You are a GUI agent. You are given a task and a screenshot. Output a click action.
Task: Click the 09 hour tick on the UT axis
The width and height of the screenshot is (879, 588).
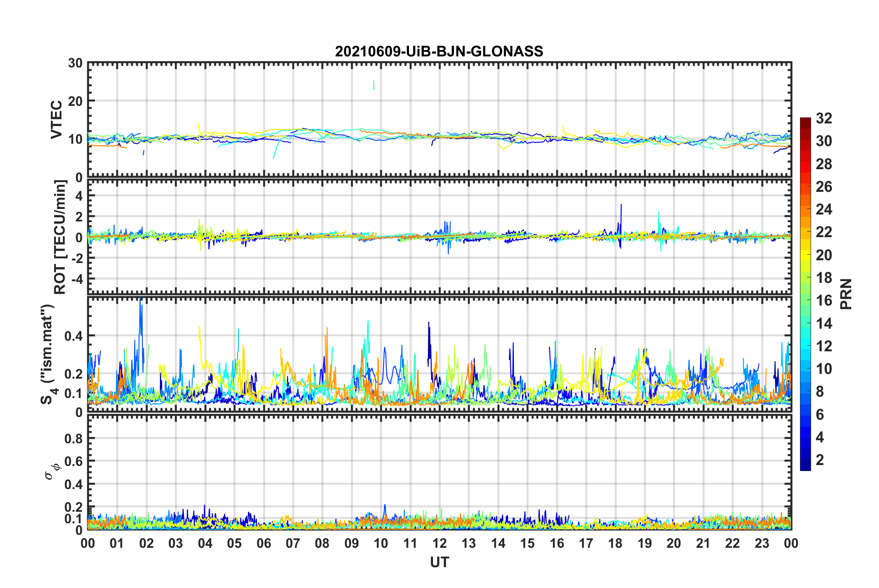tap(352, 543)
